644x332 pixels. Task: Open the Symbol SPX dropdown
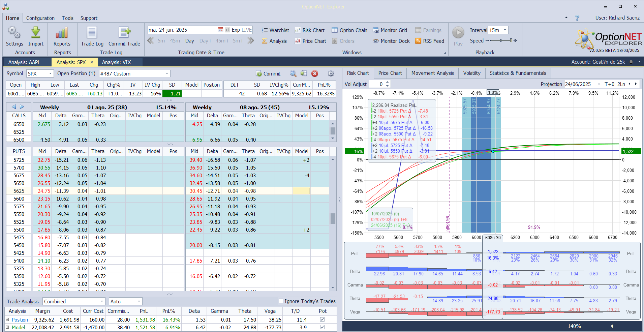point(51,73)
